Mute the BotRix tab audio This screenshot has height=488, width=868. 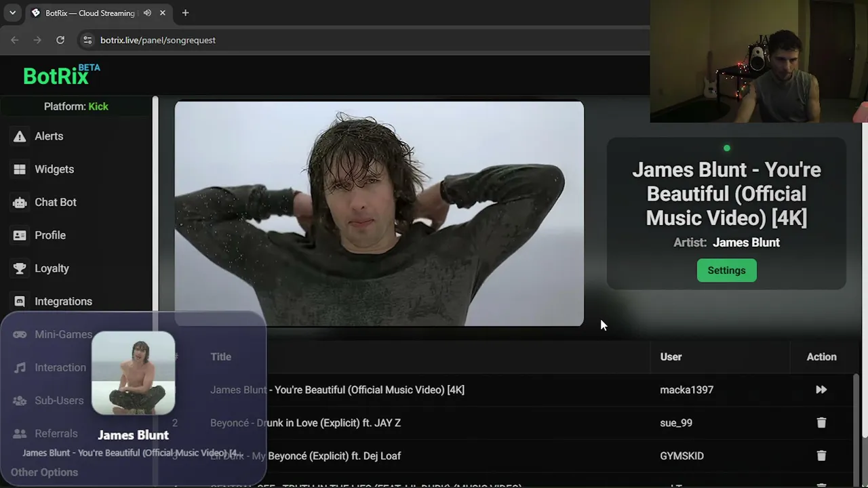click(147, 13)
